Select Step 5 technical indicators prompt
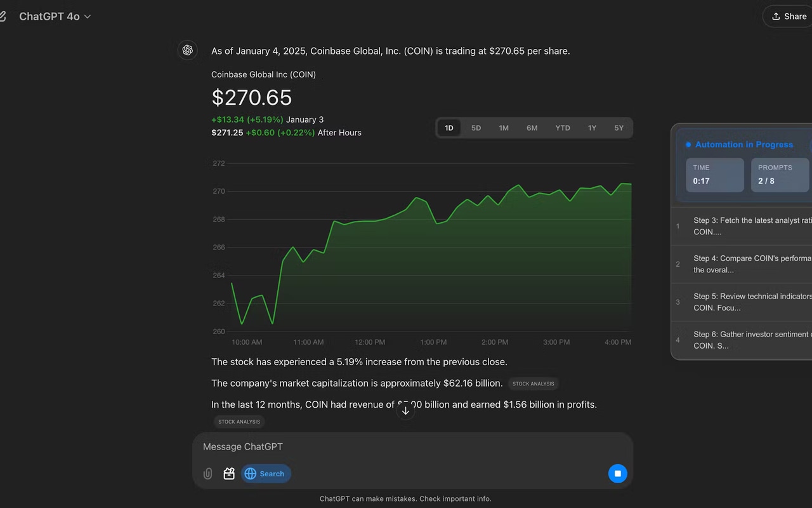 (749, 302)
